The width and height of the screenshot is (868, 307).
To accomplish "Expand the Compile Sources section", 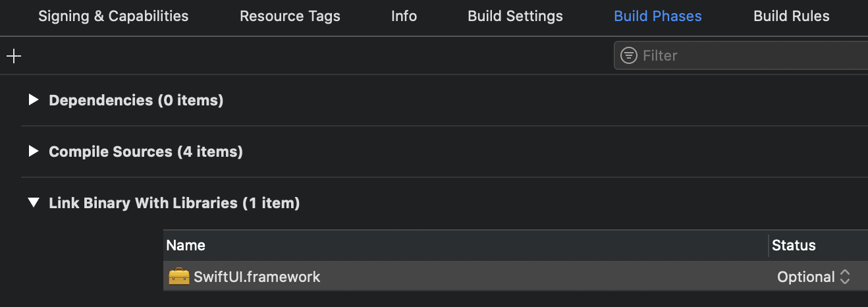I will pos(34,152).
